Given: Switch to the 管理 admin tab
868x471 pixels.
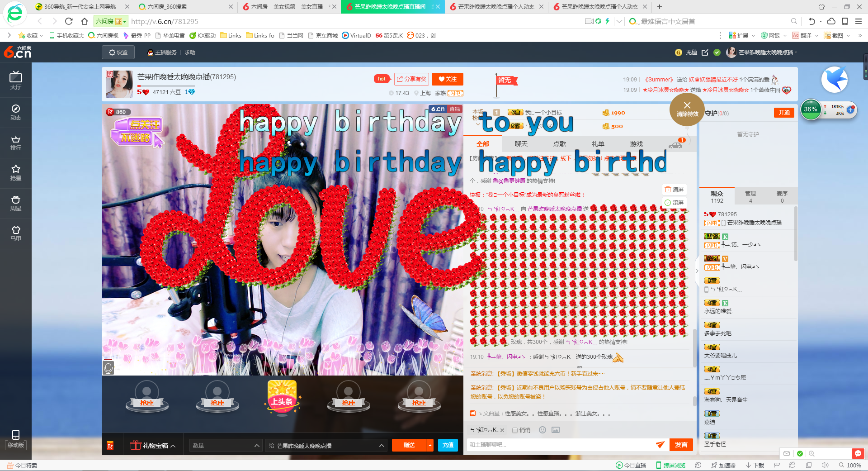Looking at the screenshot, I should click(750, 196).
